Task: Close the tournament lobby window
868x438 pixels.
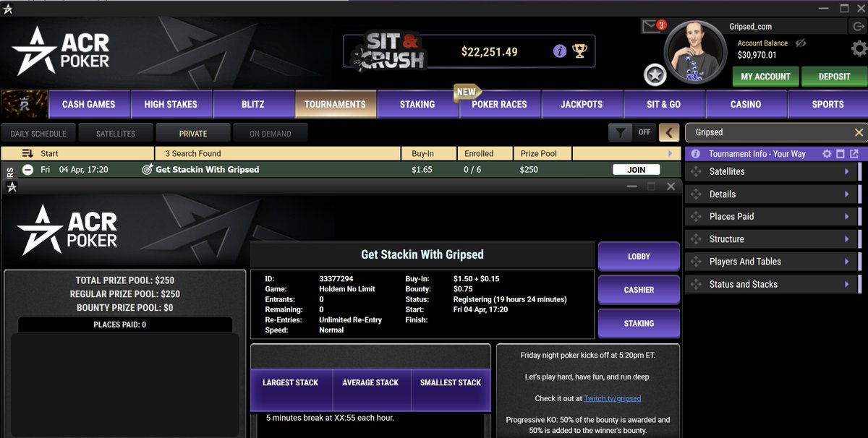Action: 671,186
